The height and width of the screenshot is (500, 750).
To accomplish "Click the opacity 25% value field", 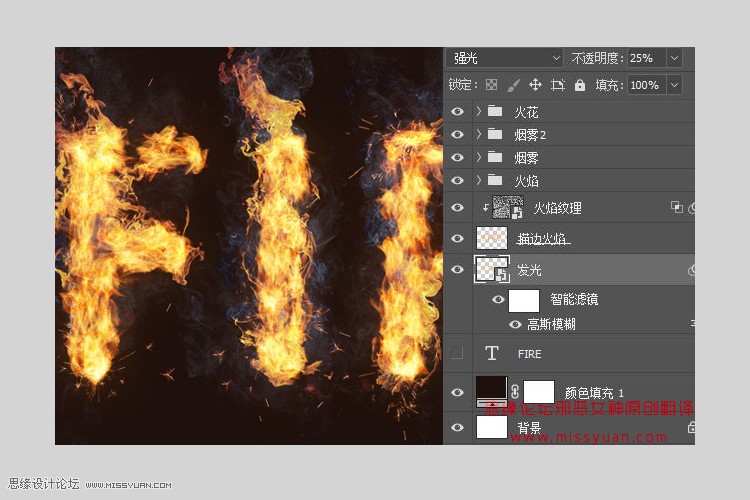I will coord(647,58).
